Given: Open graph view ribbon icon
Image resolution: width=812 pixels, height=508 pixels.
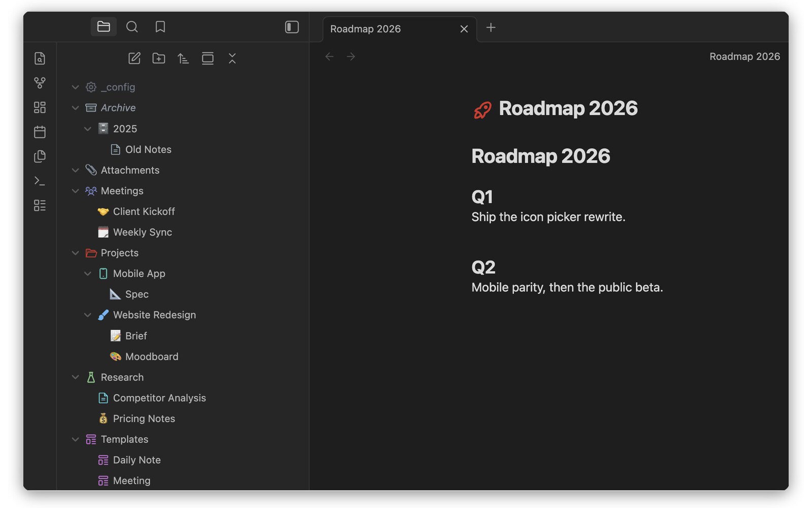Looking at the screenshot, I should tap(40, 83).
